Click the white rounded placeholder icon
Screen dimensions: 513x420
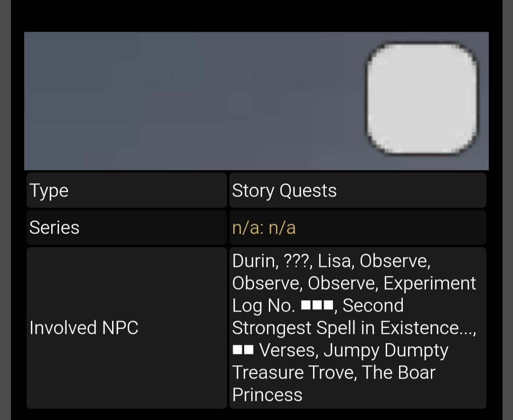[422, 98]
